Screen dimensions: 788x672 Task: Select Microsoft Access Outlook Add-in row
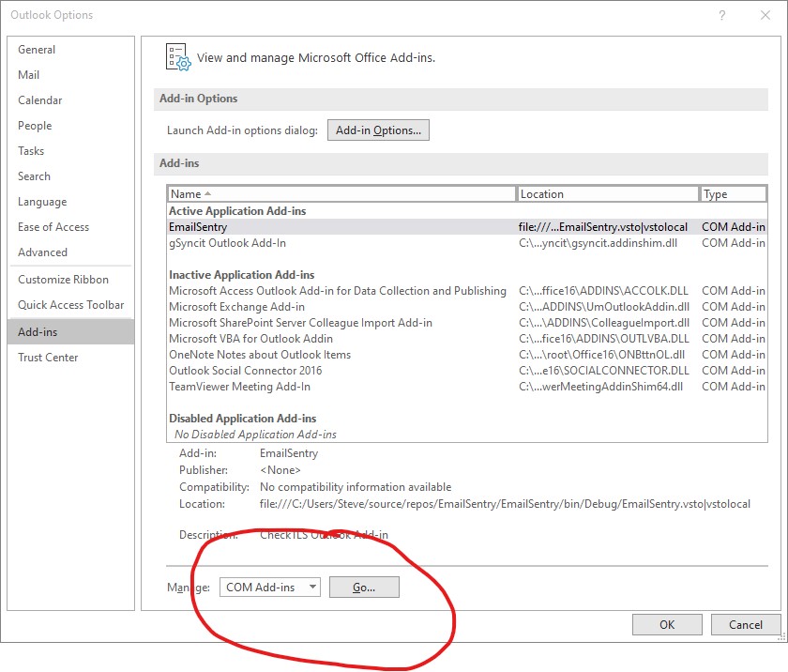(x=467, y=291)
